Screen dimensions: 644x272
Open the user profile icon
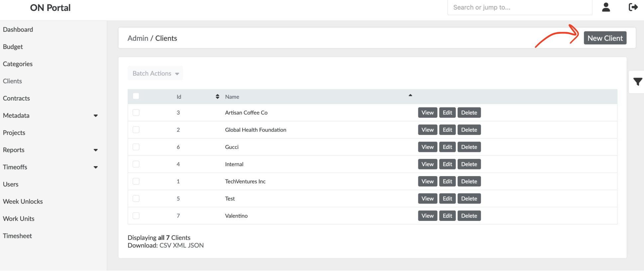click(x=606, y=7)
